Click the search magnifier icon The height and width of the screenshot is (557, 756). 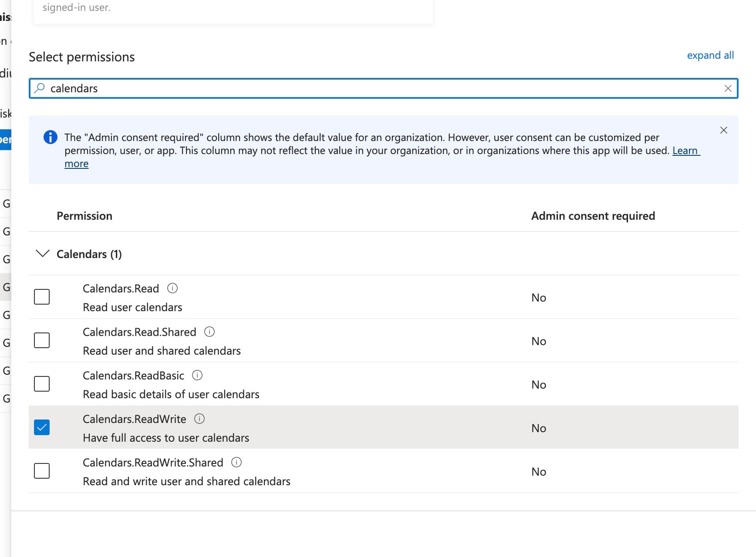click(40, 88)
